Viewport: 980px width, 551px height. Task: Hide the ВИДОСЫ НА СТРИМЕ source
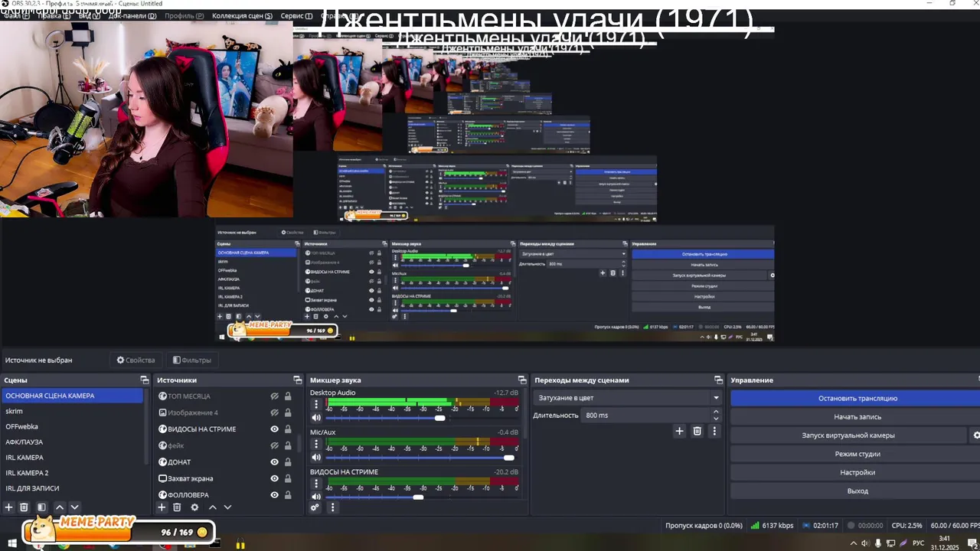[274, 429]
